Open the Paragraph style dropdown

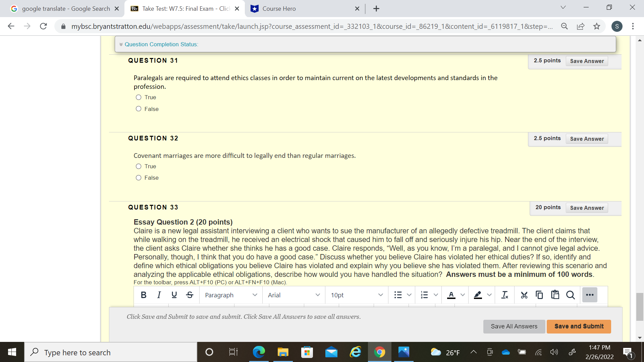[x=230, y=295]
